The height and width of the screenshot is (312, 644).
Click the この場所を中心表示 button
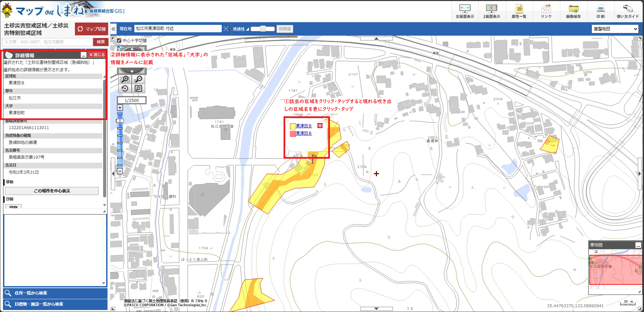[51, 191]
